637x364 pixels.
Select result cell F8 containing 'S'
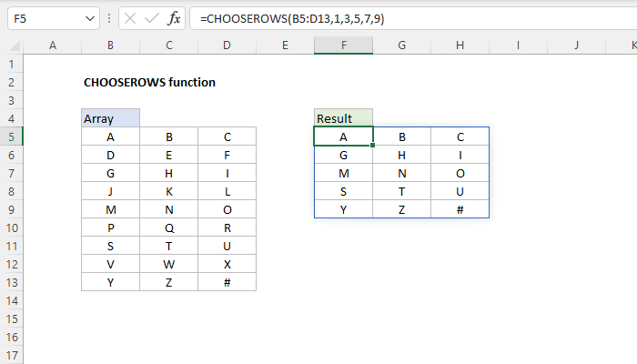343,191
